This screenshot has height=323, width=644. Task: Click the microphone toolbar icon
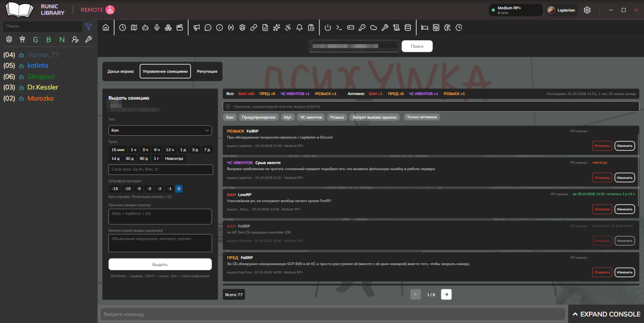[x=157, y=28]
